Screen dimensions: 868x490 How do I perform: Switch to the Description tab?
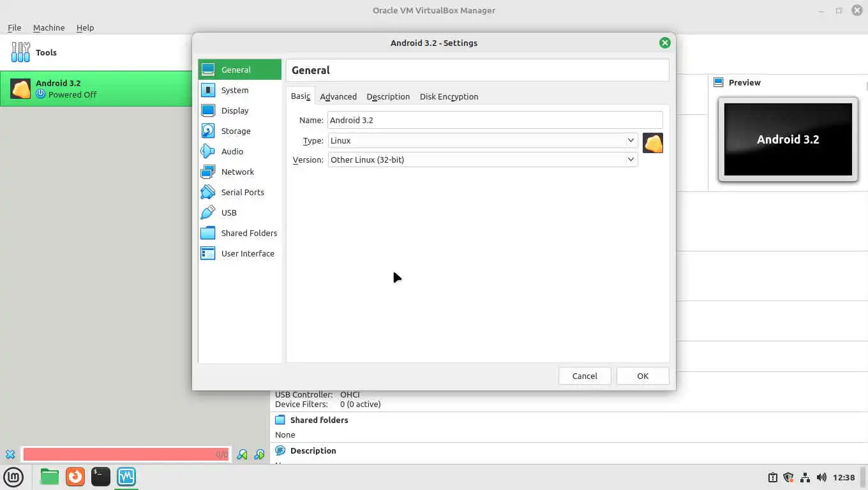tap(388, 96)
